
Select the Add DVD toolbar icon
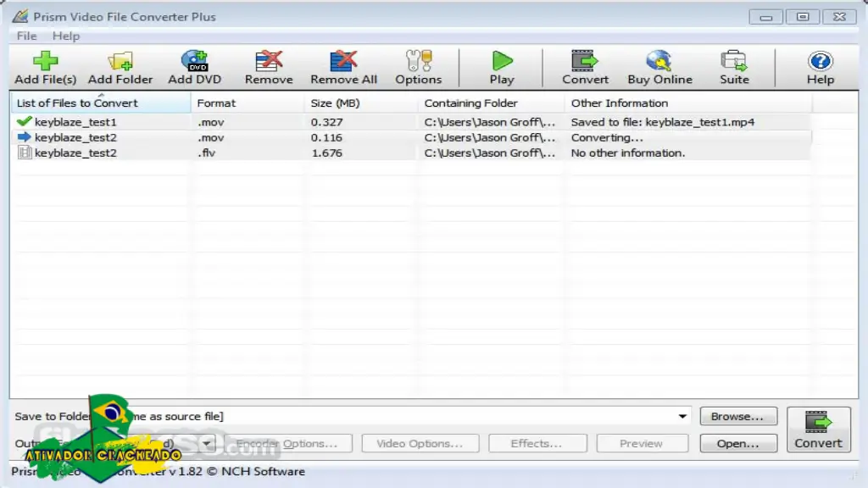(x=195, y=68)
